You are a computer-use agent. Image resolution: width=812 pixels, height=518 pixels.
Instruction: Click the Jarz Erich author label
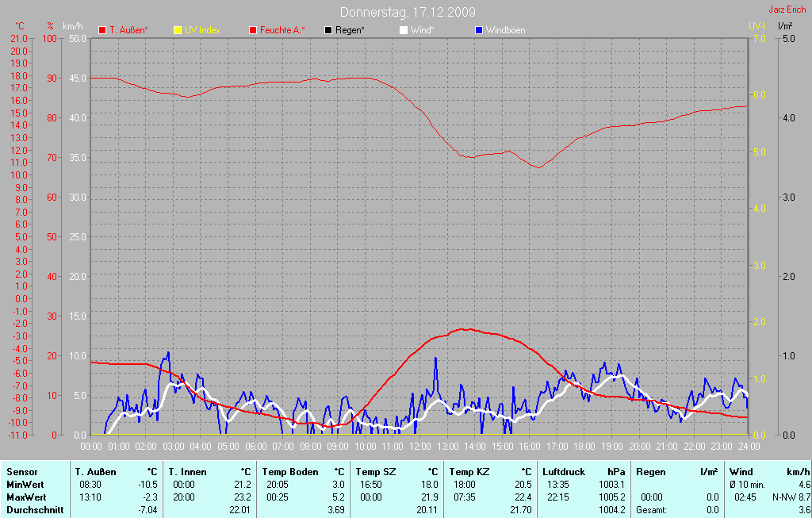click(x=787, y=10)
